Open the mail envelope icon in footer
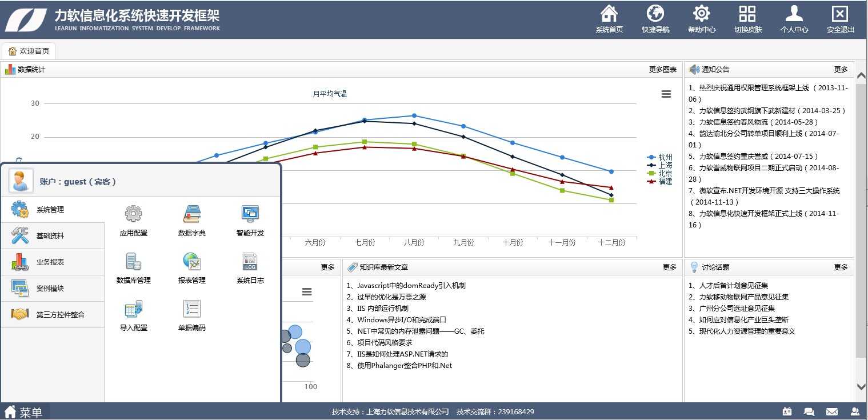The width and height of the screenshot is (868, 420). click(x=832, y=411)
